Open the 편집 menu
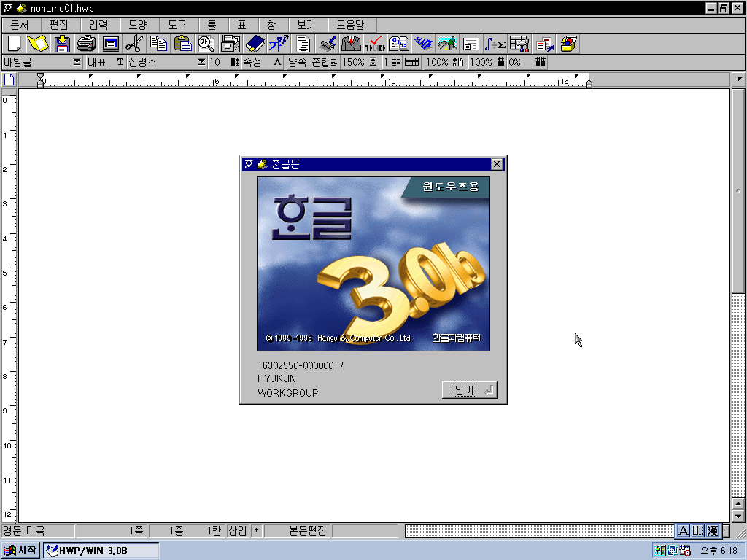This screenshot has height=560, width=747. tap(59, 25)
